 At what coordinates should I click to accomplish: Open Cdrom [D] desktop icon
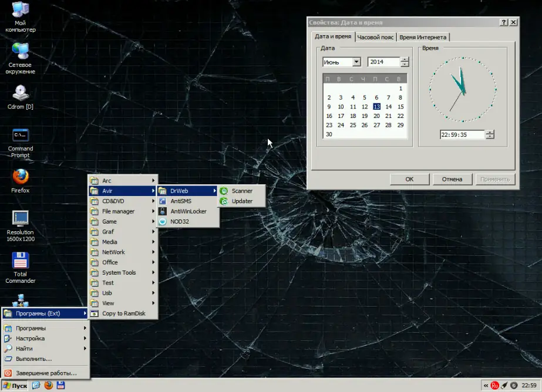(x=20, y=97)
